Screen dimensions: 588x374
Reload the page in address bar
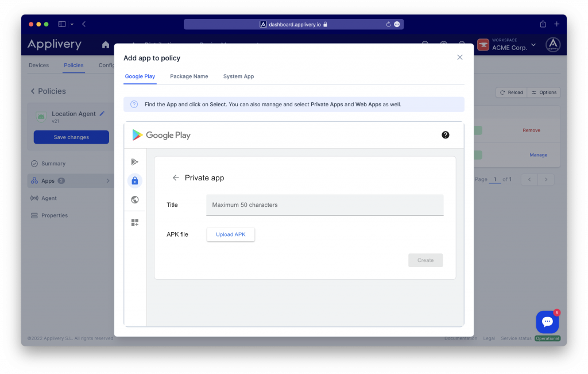pyautogui.click(x=388, y=24)
